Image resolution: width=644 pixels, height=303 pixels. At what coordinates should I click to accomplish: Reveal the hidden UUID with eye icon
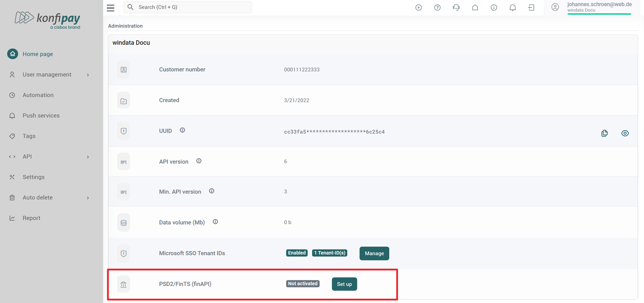pyautogui.click(x=625, y=133)
